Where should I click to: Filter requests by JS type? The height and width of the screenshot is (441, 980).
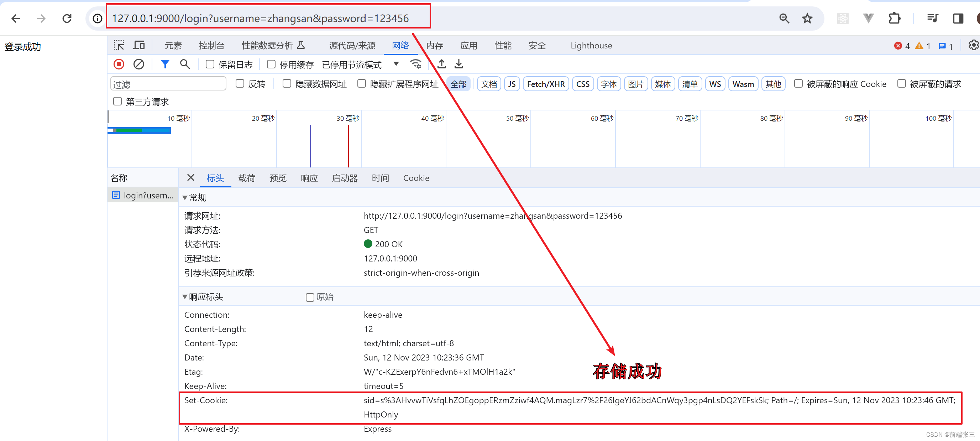[512, 84]
